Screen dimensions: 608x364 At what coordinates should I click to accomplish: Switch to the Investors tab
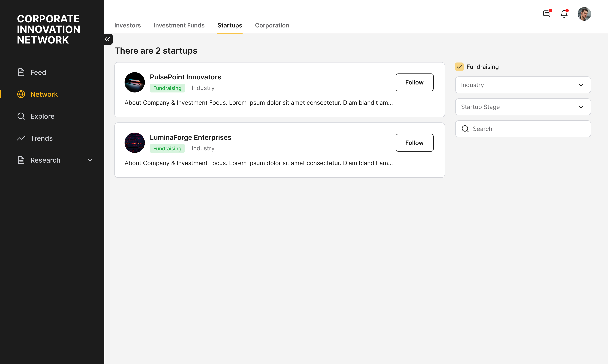tap(128, 25)
